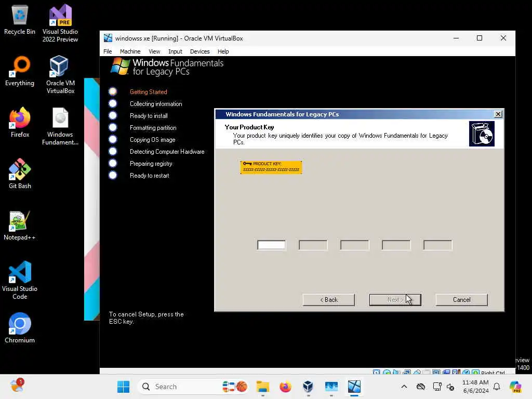The image size is (532, 399).
Task: Minimize the VirtualBox window
Action: pyautogui.click(x=456, y=38)
